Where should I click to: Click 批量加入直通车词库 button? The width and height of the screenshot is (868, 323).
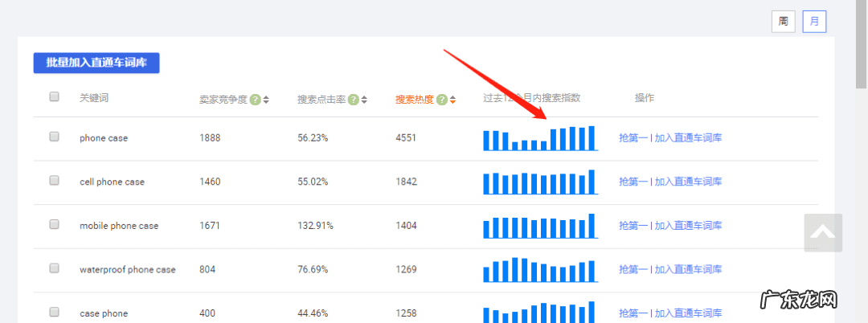point(96,63)
